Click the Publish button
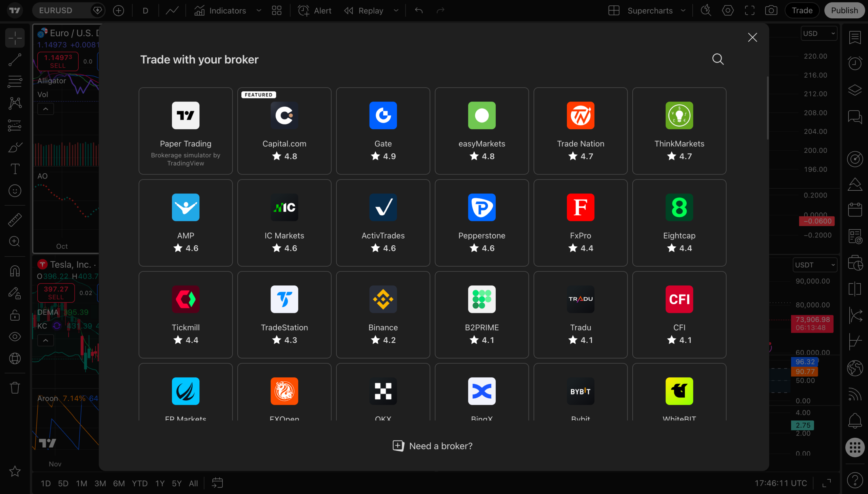 coord(844,11)
